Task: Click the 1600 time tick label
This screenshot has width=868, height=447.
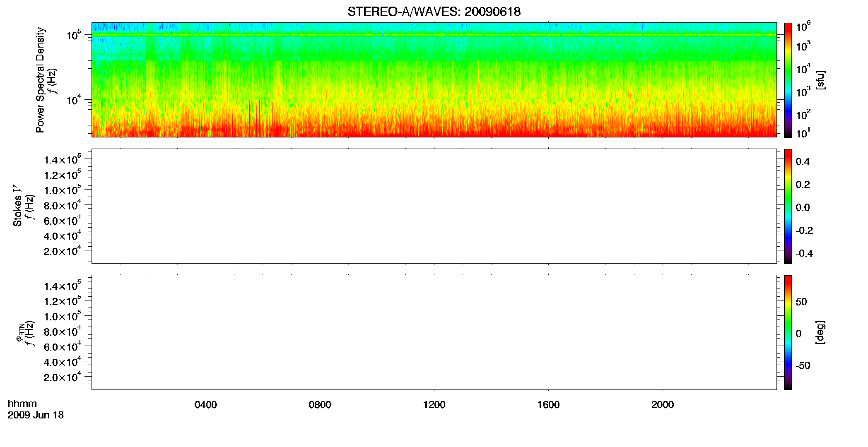Action: pyautogui.click(x=548, y=405)
